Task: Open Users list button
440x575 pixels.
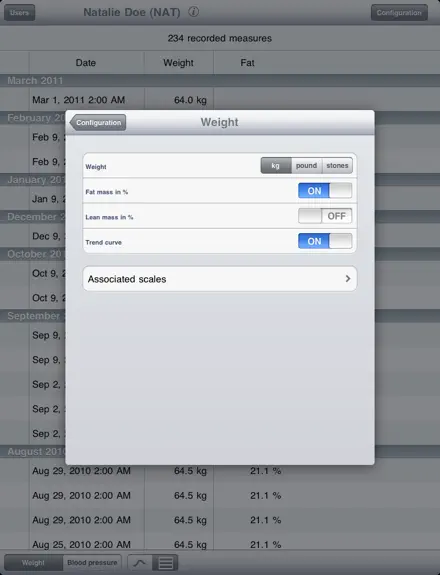Action: [x=19, y=12]
